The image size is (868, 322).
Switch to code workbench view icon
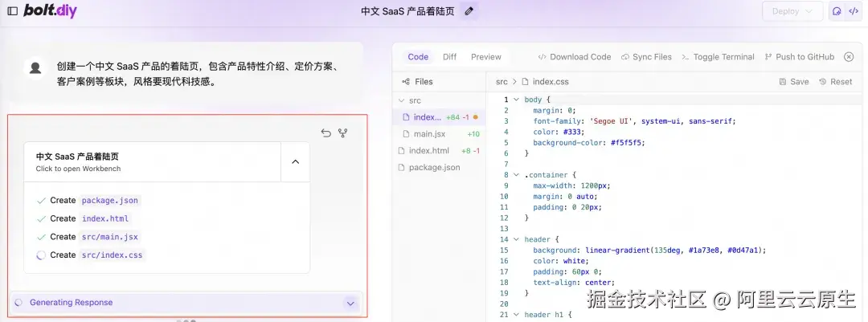point(853,11)
